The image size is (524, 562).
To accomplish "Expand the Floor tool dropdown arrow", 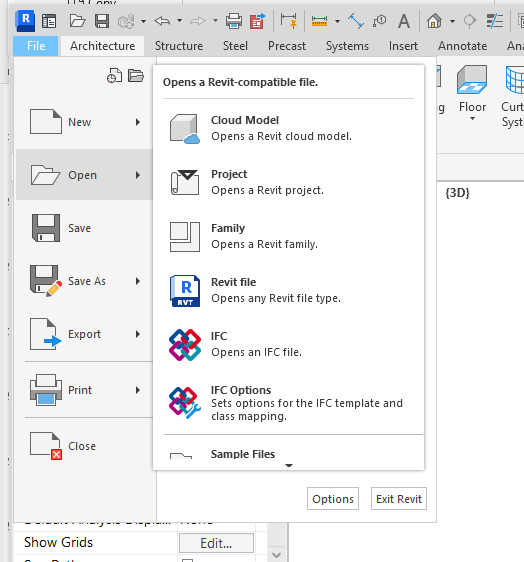I will click(x=472, y=119).
